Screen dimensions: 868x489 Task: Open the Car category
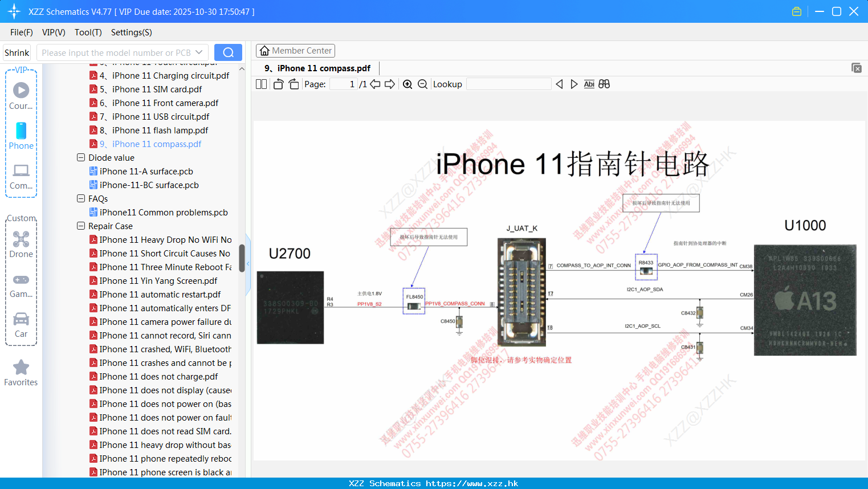tap(21, 325)
